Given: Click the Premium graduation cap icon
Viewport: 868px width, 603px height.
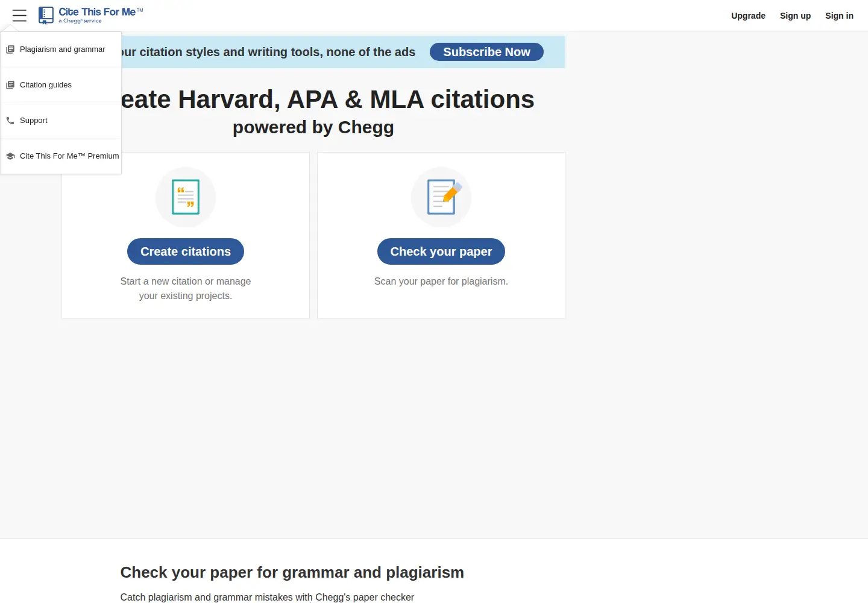Looking at the screenshot, I should pyautogui.click(x=10, y=156).
